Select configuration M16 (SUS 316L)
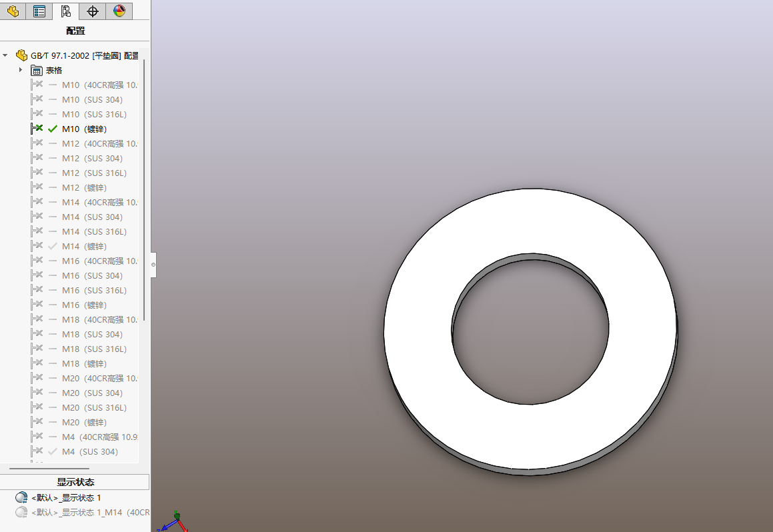 94,290
